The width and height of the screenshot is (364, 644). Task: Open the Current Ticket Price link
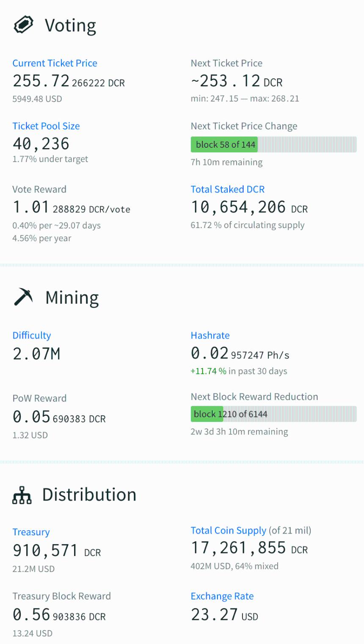55,63
